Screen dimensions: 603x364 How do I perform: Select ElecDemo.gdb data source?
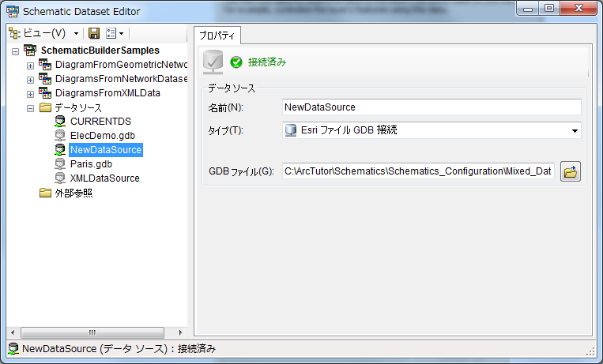tap(103, 136)
